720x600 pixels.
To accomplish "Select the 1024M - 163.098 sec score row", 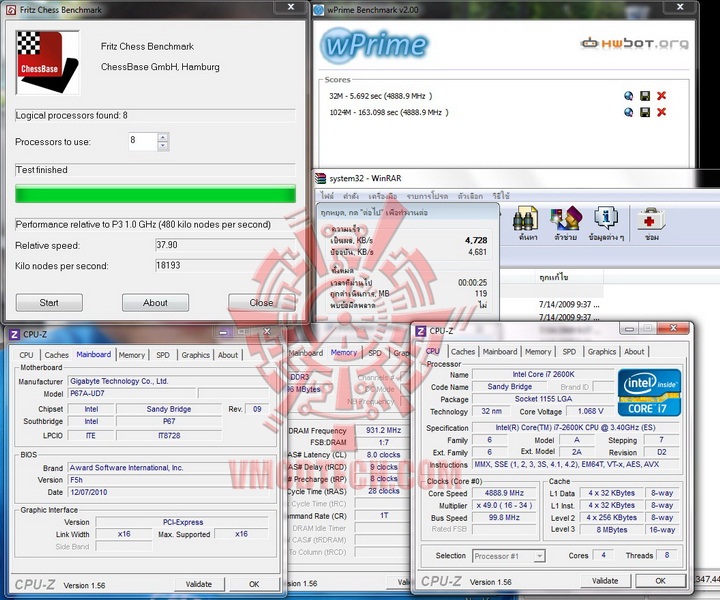I will pyautogui.click(x=388, y=112).
